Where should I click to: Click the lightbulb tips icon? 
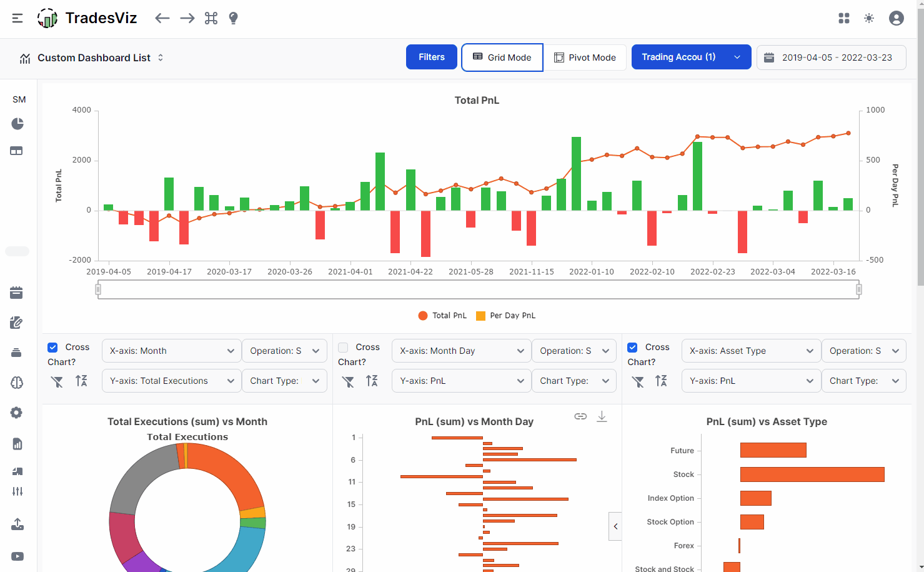tap(234, 18)
